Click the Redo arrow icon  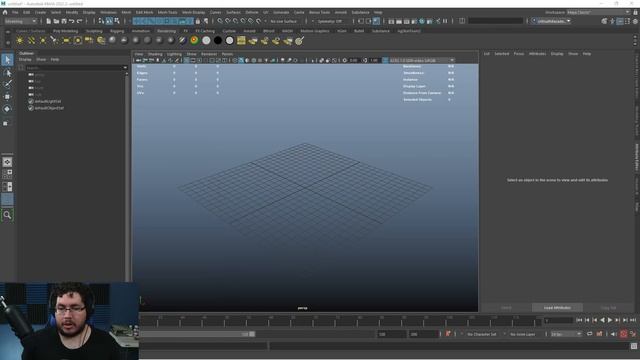click(x=80, y=21)
